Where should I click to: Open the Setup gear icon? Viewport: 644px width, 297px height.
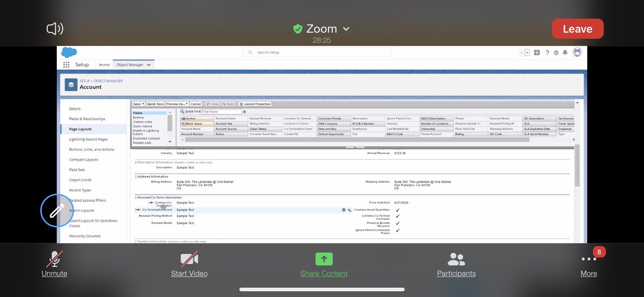(x=556, y=53)
